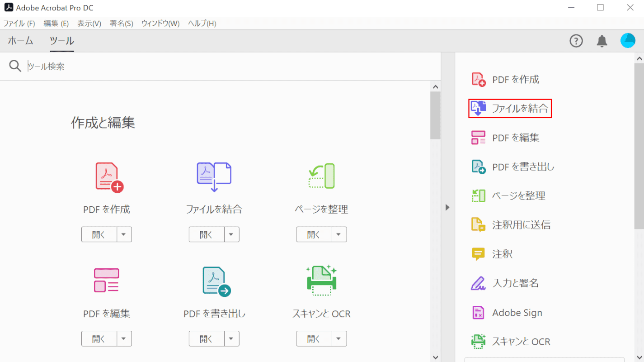Switch to the ホーム tab
This screenshot has height=362, width=644.
(20, 41)
